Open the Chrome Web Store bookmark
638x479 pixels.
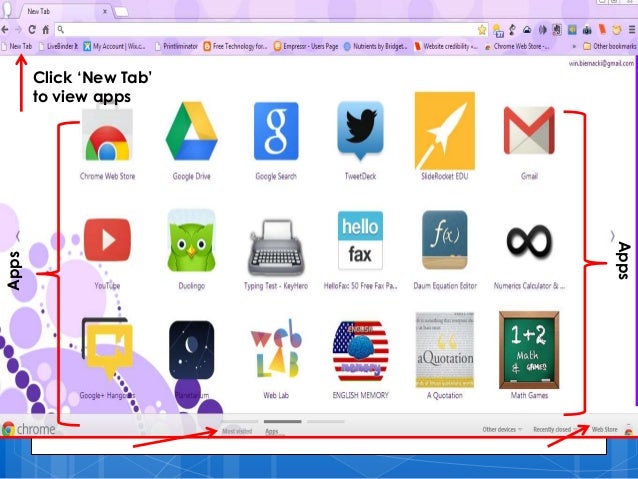click(517, 46)
